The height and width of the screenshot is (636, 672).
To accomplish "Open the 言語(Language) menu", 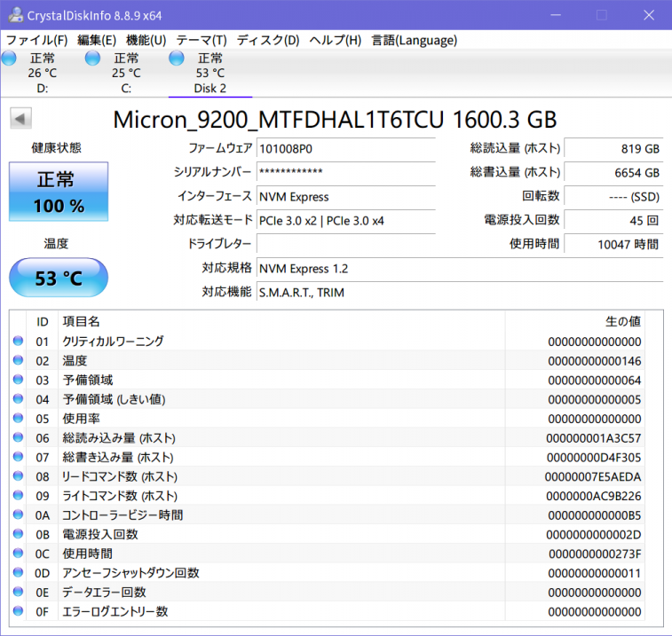I will pos(414,40).
